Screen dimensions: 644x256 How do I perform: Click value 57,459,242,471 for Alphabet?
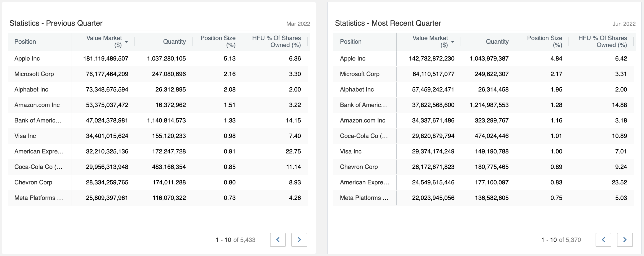point(433,90)
